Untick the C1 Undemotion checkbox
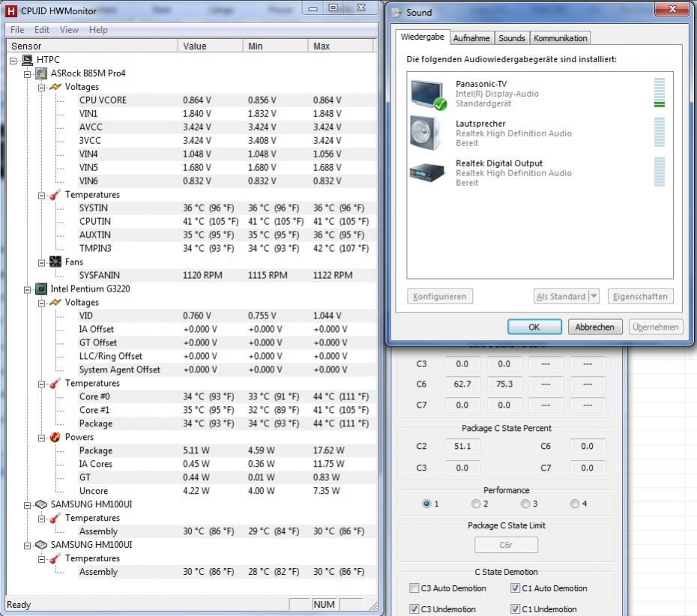This screenshot has width=697, height=616. pos(515,609)
